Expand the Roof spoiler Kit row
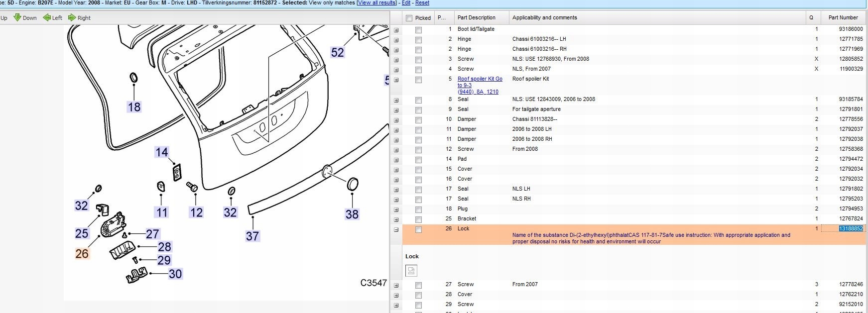 pos(396,80)
